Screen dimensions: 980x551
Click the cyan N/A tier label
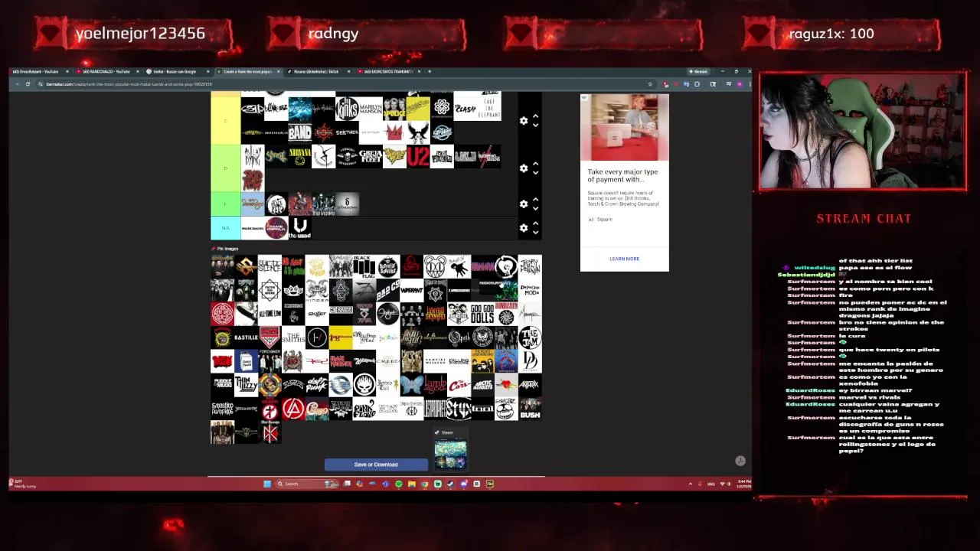[225, 227]
